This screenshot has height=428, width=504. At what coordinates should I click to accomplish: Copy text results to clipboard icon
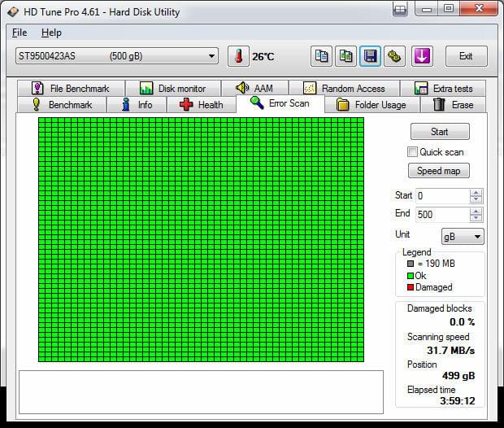point(321,56)
